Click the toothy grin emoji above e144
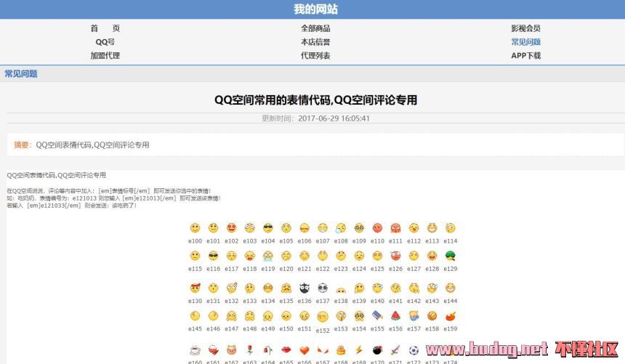Screen dimensions: 625x364 (451, 288)
